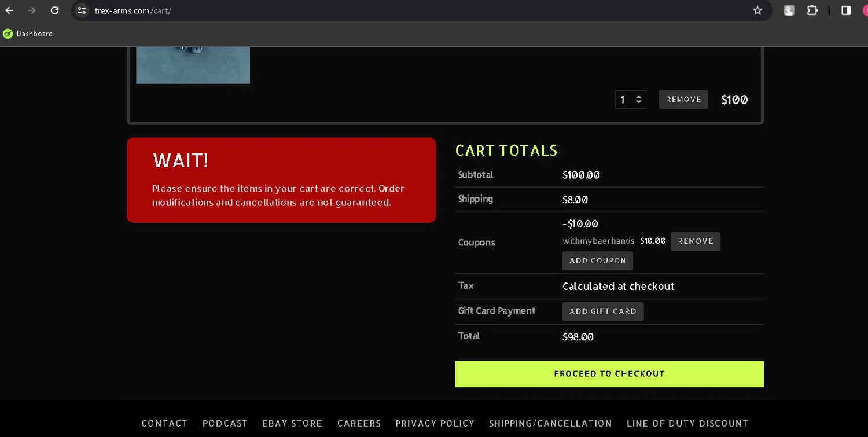Viewport: 868px width, 437px height.
Task: Adjust the item quantity stepper
Action: (x=638, y=100)
